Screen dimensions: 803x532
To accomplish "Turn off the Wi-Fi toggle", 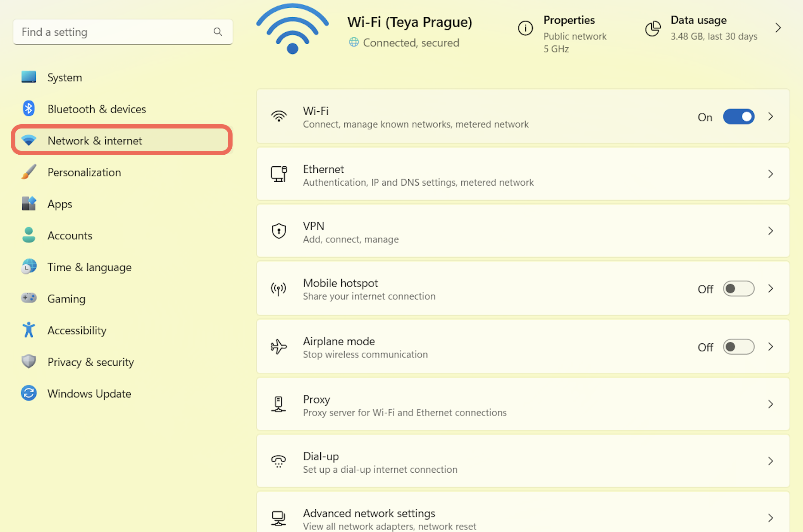I will (738, 117).
